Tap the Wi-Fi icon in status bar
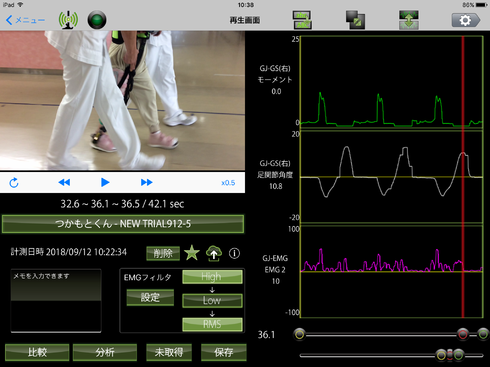This screenshot has height=367, width=490. click(x=20, y=5)
